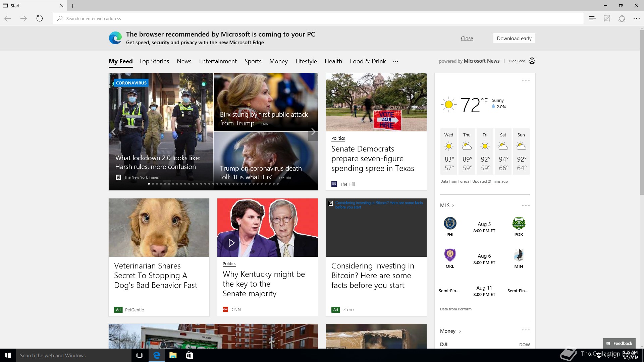Open the Make a Web Note icon
This screenshot has height=362, width=644.
(x=607, y=18)
